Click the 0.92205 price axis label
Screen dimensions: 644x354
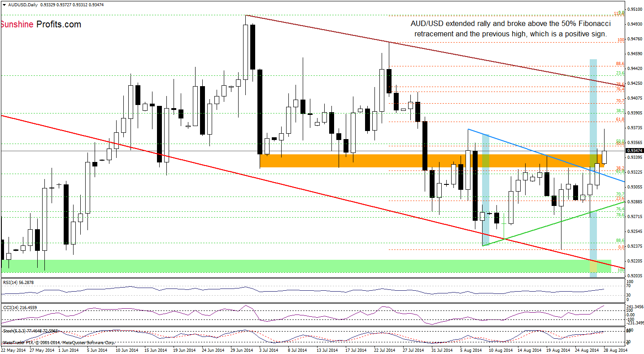635,261
